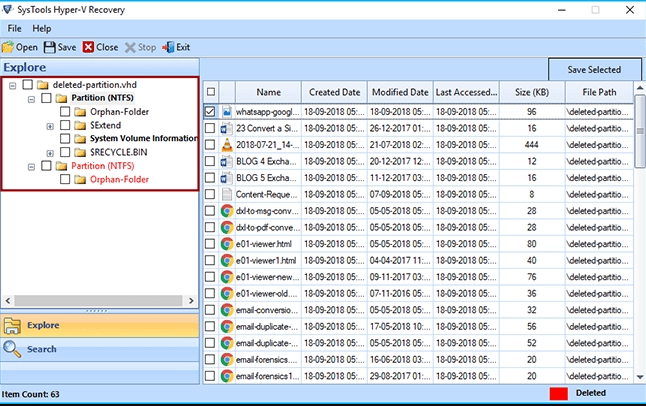
Task: Click the VLC icon of 2018-07-21 file
Action: click(227, 145)
